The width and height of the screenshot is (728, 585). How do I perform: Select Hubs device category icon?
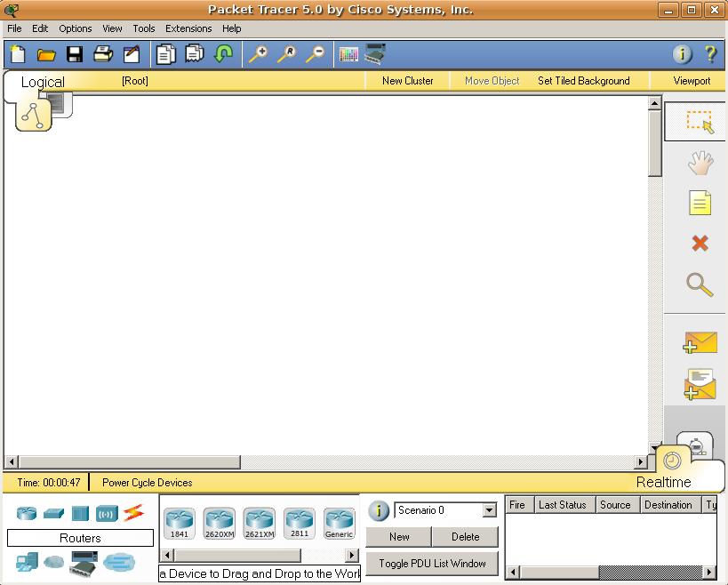[80, 514]
